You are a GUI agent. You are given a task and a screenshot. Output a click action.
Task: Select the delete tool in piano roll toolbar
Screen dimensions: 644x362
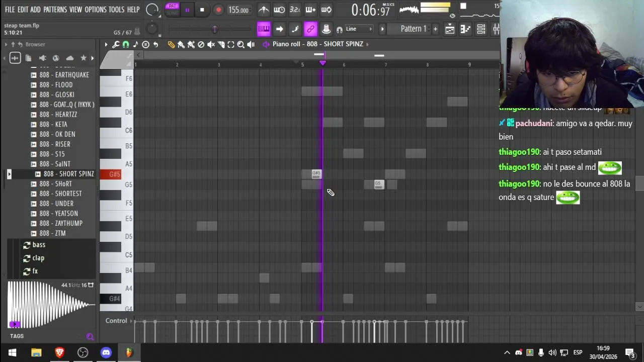click(201, 45)
